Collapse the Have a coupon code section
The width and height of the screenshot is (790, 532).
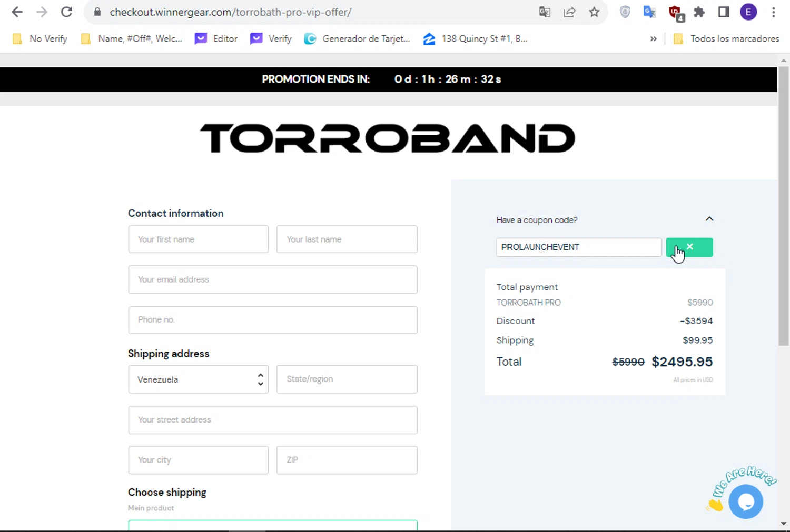point(709,219)
